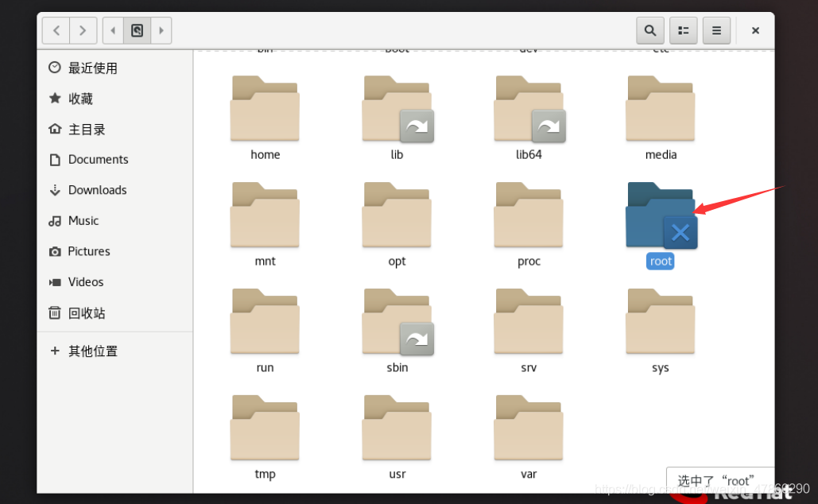Select the home folder icon
The width and height of the screenshot is (818, 504).
[265, 108]
